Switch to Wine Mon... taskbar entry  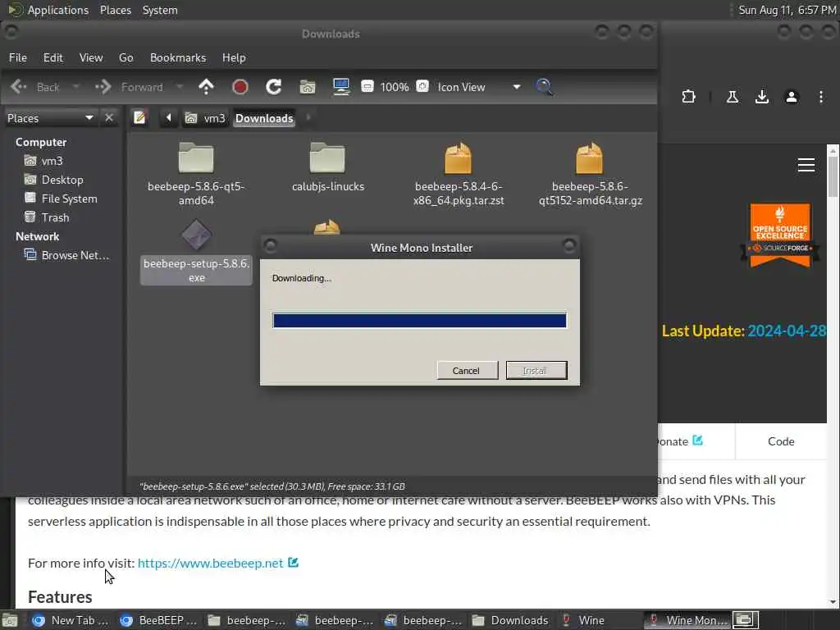coord(687,620)
